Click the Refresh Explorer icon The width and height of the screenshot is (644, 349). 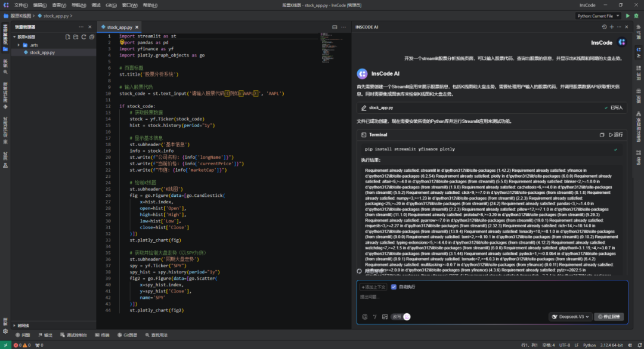coord(83,36)
